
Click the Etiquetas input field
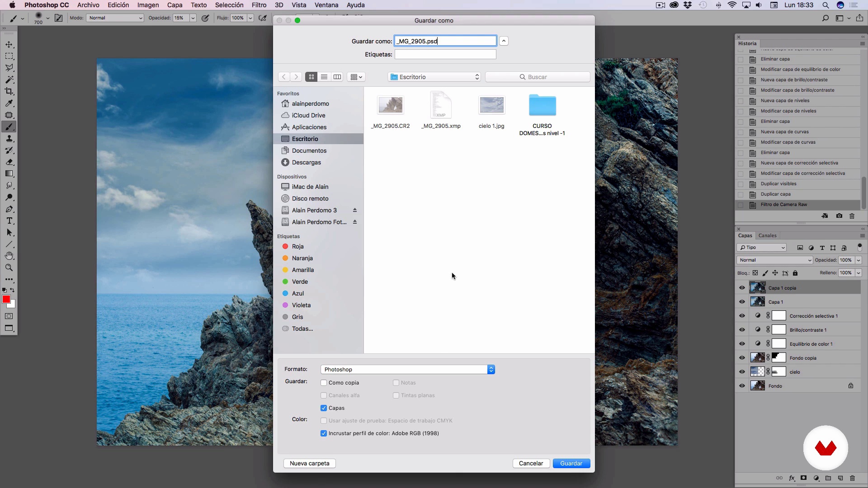tap(445, 54)
